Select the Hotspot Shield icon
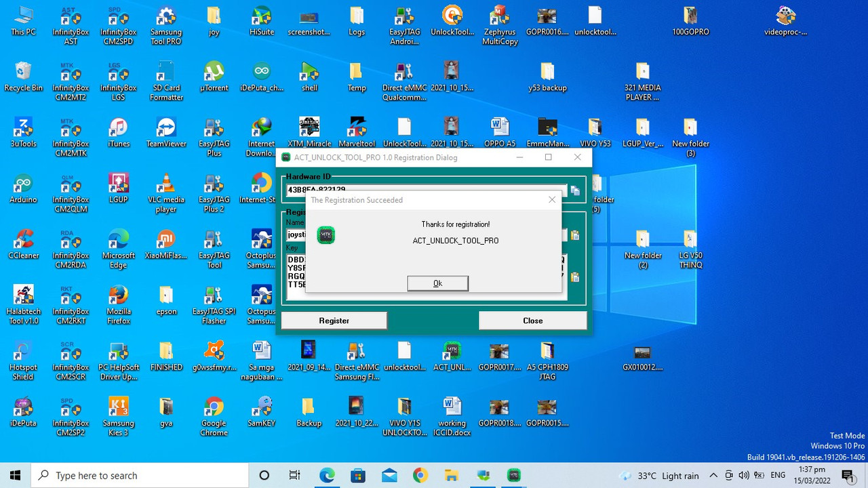 [x=23, y=361]
